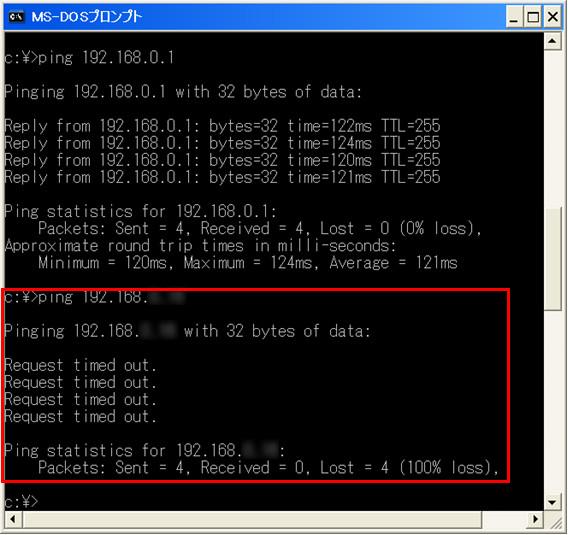Select the reply line showing time=124ms
Screen dimensions: 568x535
[222, 143]
